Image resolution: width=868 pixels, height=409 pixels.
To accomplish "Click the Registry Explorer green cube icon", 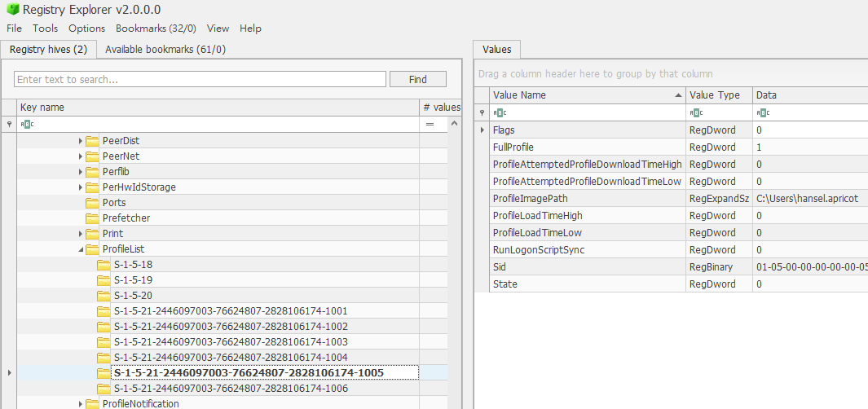I will coord(12,10).
